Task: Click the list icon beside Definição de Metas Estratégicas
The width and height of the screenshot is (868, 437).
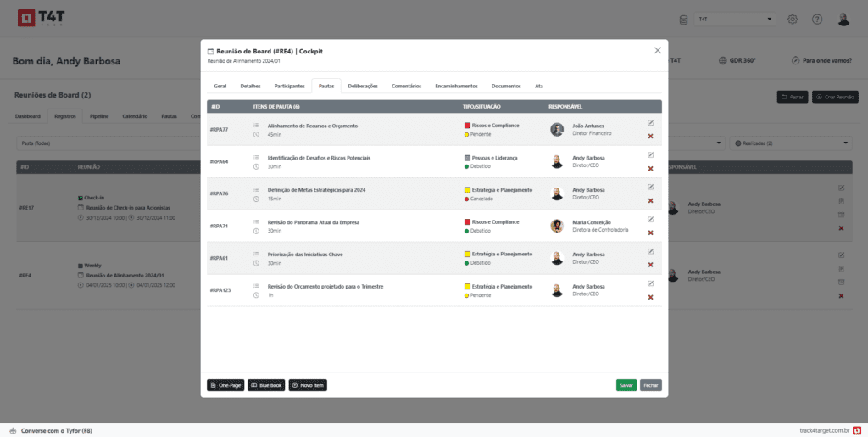Action: [x=256, y=189]
